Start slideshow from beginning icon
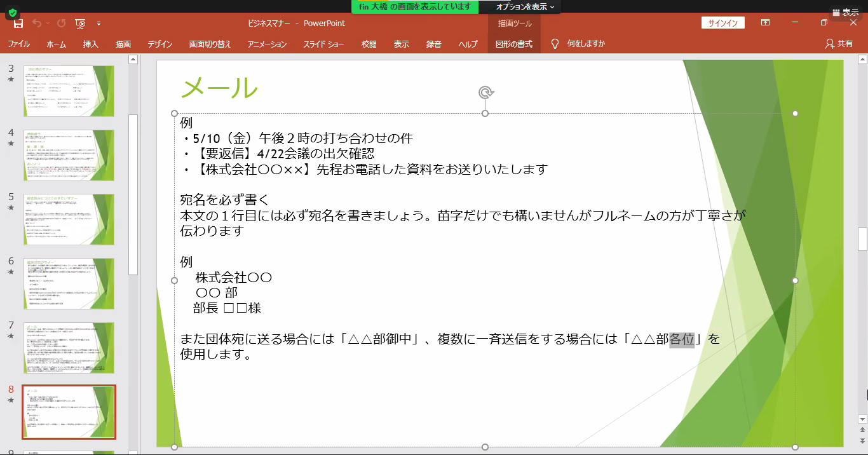 tap(81, 24)
